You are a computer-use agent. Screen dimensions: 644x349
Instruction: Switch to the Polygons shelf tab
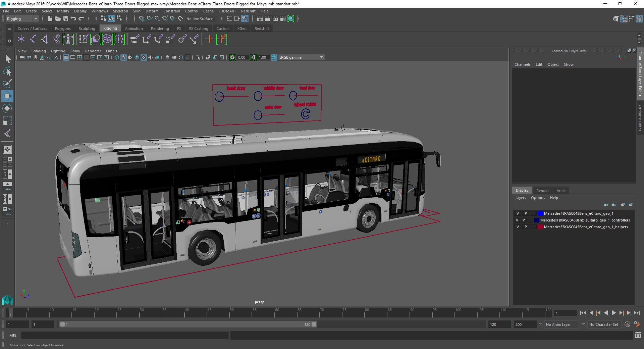(x=63, y=29)
